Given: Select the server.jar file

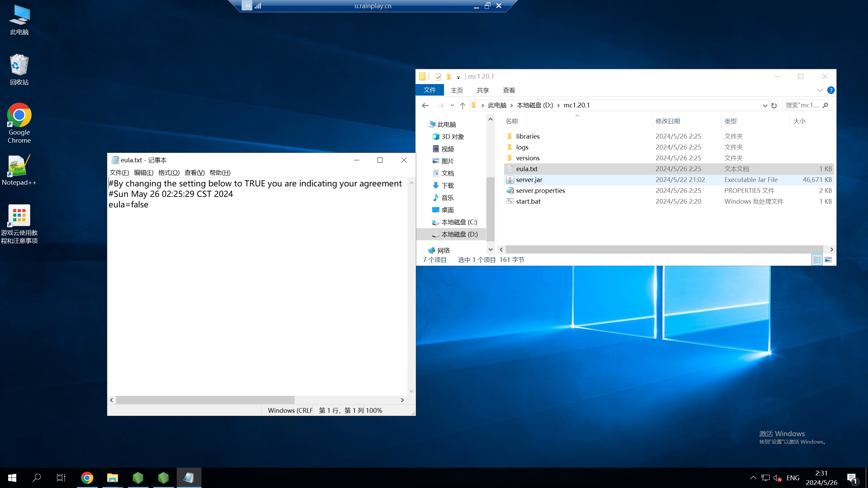Looking at the screenshot, I should tap(529, 180).
